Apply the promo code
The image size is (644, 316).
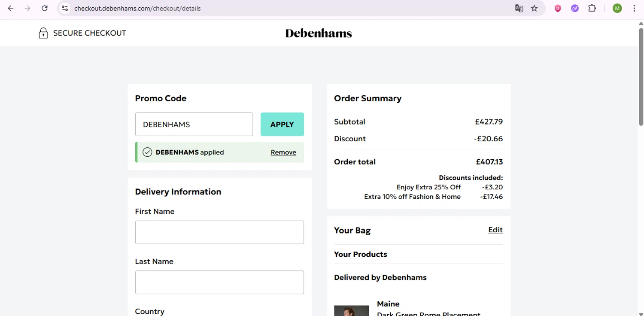click(282, 125)
